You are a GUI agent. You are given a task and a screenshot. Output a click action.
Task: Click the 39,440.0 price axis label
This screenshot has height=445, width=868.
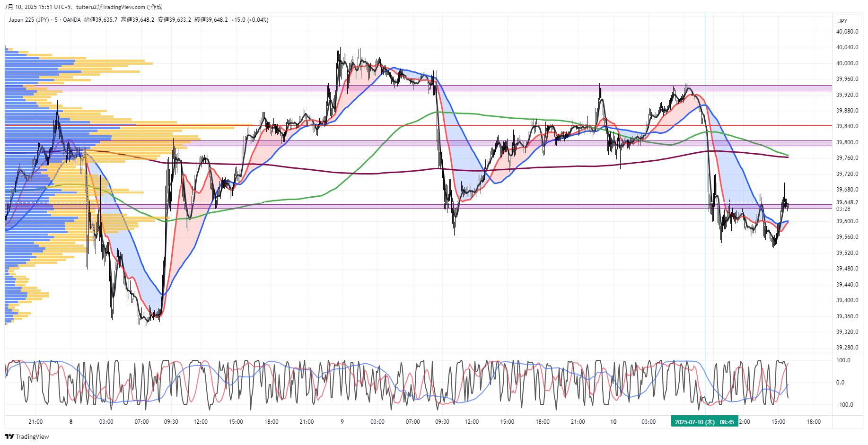pyautogui.click(x=847, y=285)
